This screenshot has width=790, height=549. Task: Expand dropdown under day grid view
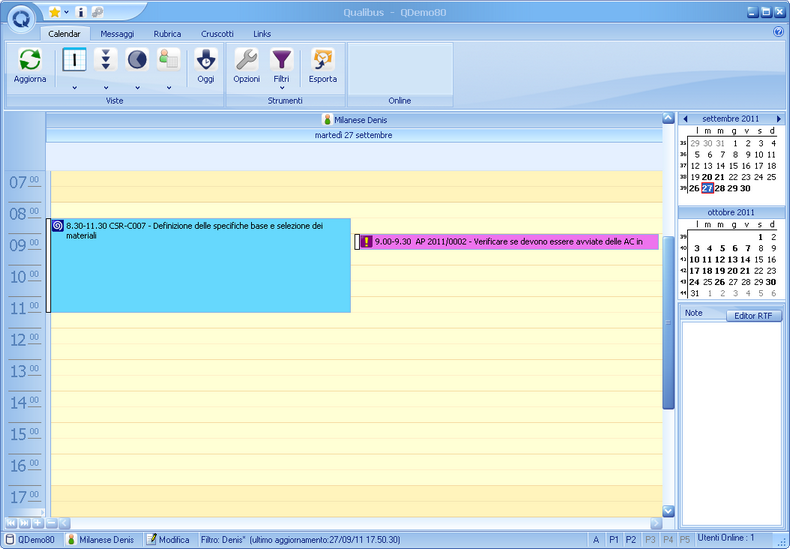75,88
